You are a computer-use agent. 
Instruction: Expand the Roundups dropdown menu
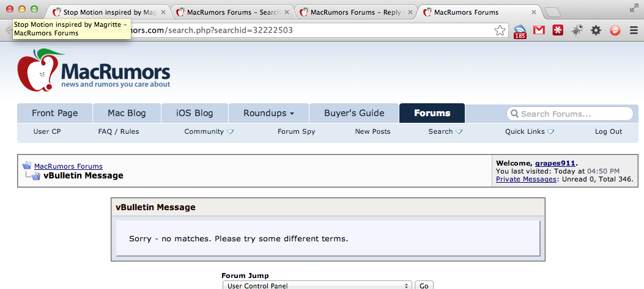268,113
